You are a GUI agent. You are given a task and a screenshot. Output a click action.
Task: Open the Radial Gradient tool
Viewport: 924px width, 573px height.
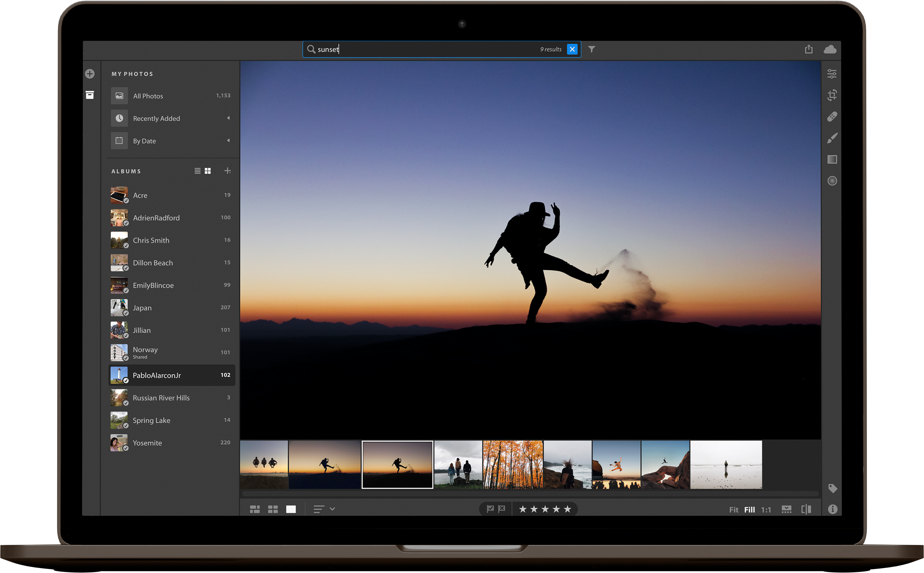(x=832, y=181)
